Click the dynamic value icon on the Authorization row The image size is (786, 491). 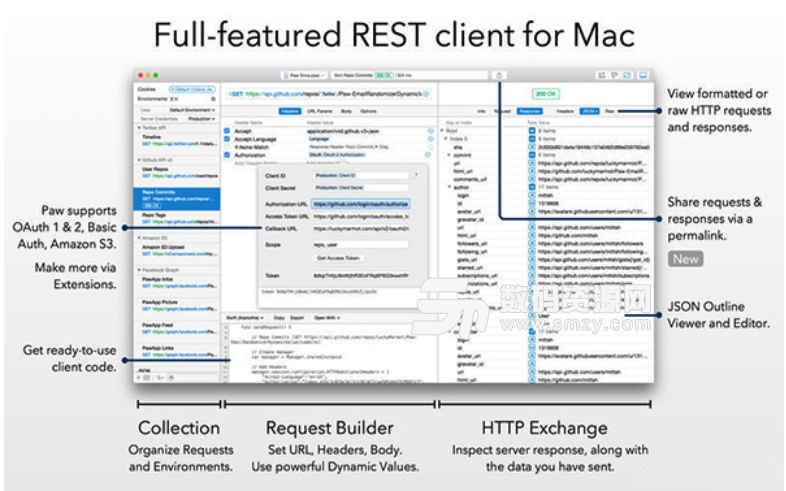pos(428,155)
